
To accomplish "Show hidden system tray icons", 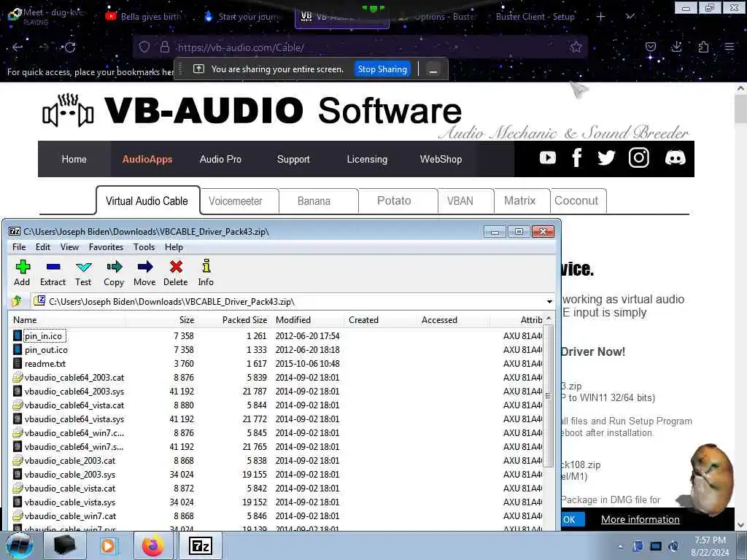I will point(620,546).
